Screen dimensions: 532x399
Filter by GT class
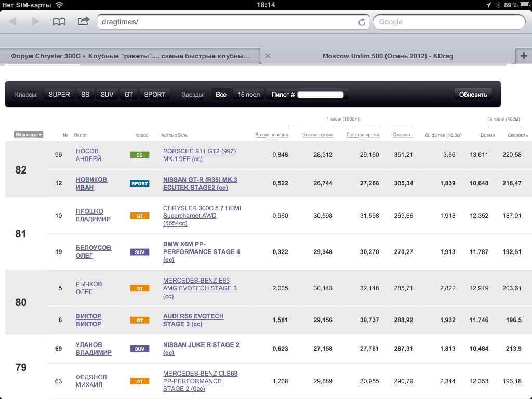(x=129, y=95)
